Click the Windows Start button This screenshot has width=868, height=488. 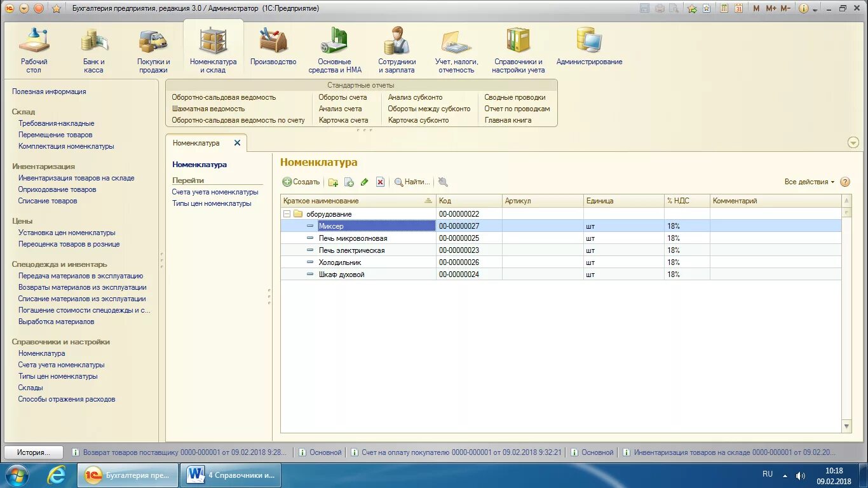tap(17, 475)
